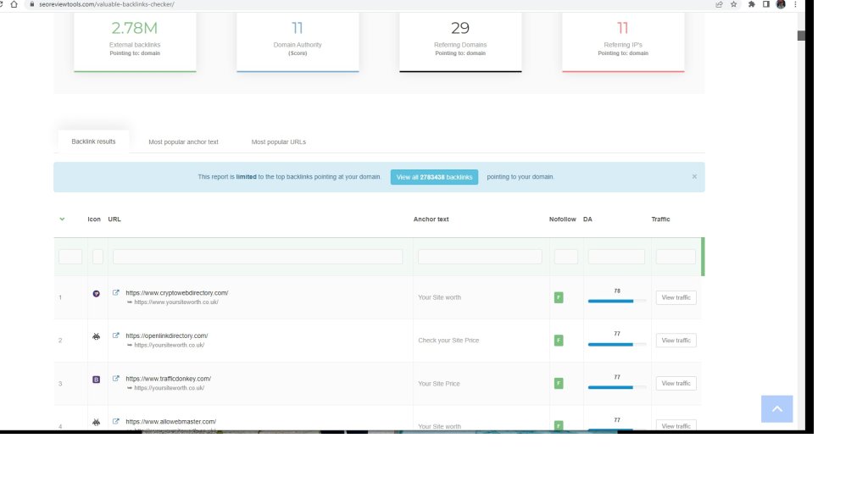Sort by the Anchor text column header

431,219
